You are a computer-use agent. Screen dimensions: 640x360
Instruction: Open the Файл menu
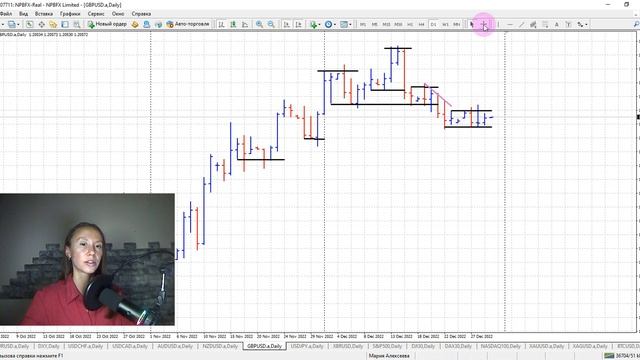6,14
